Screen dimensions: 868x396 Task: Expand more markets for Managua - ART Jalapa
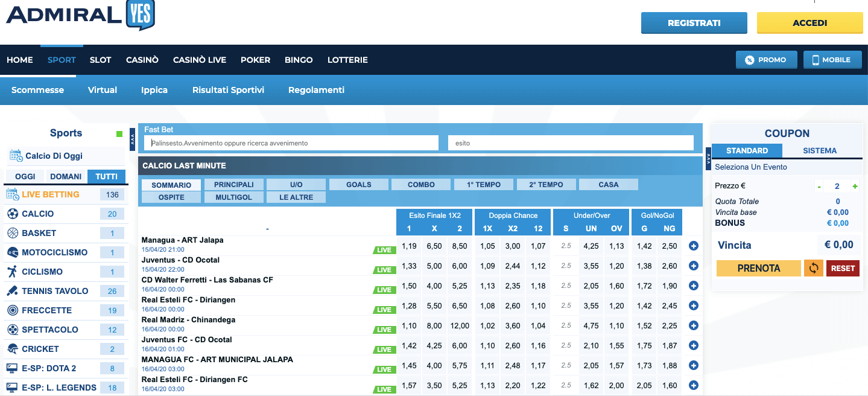693,246
